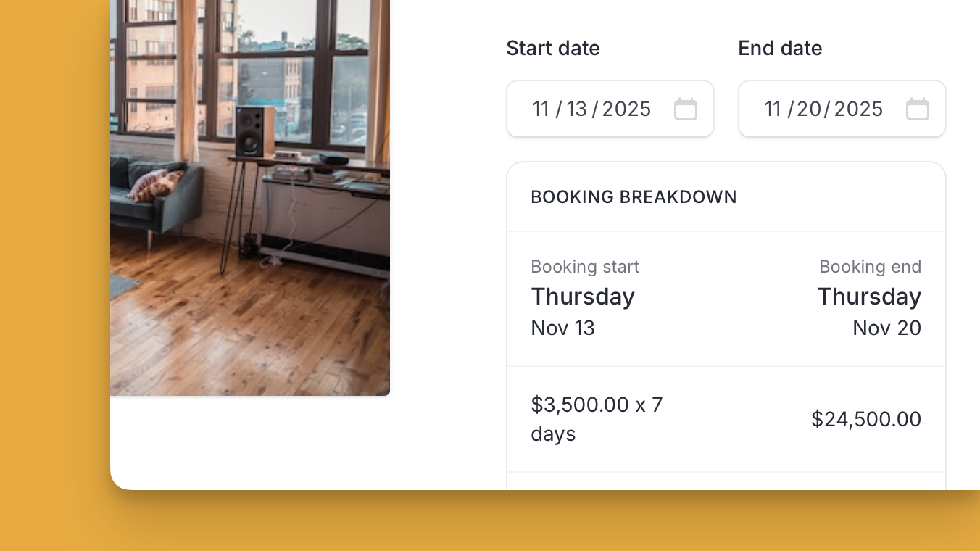The height and width of the screenshot is (551, 980).
Task: Select month "11" in End date field
Action: pos(773,109)
